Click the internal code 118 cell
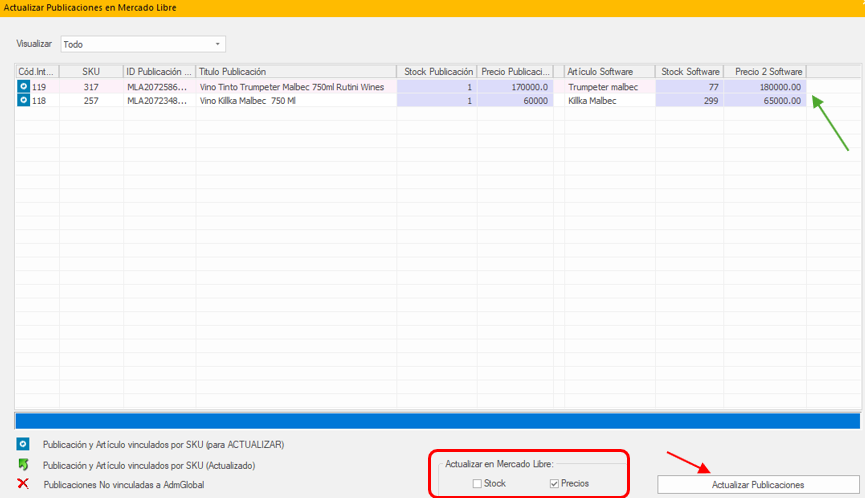This screenshot has width=865, height=498. point(39,101)
